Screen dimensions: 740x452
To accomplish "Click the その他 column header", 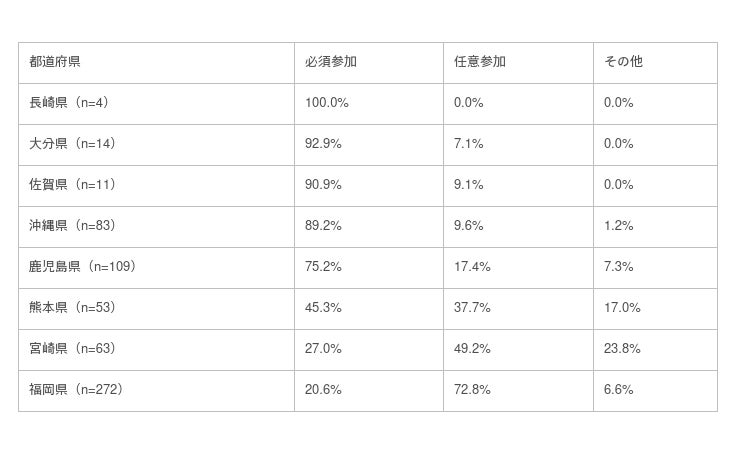I will [624, 62].
